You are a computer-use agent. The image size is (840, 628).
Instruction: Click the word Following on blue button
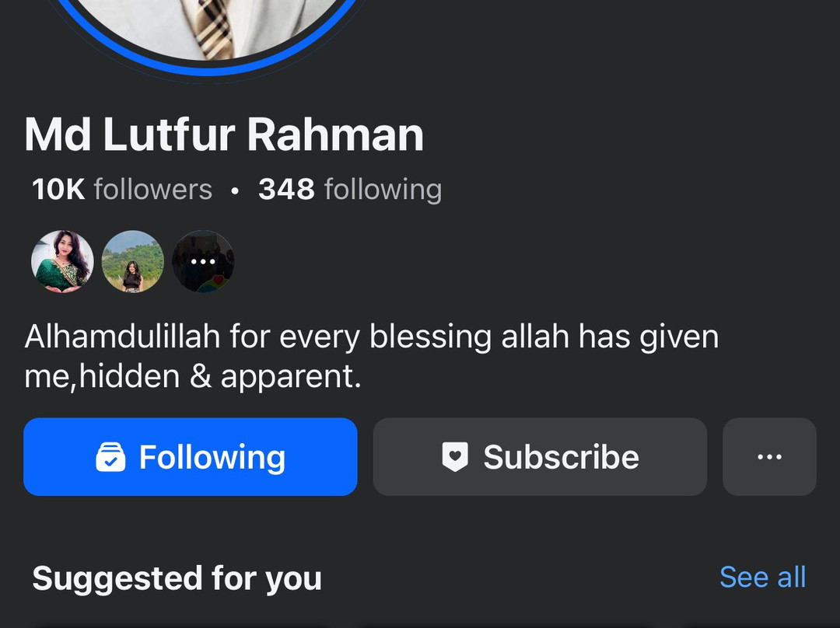(x=212, y=458)
